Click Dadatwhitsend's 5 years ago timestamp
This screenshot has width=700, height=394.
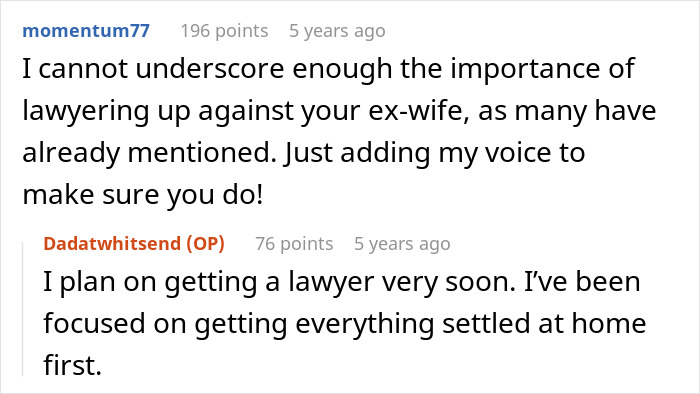[402, 244]
